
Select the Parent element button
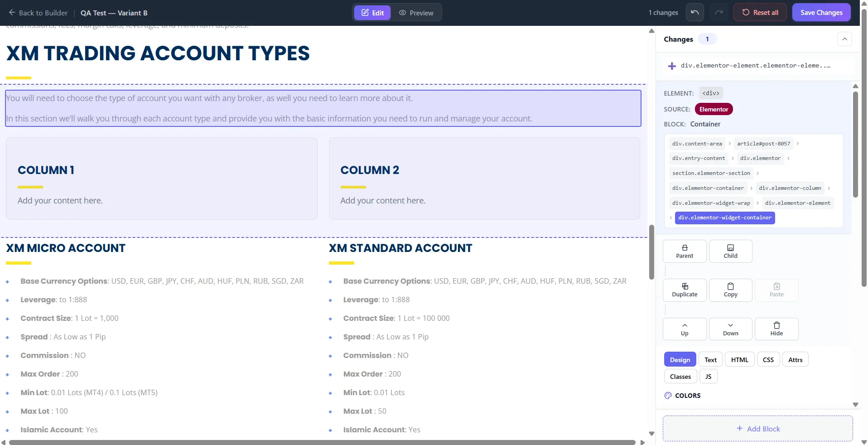[x=684, y=252]
